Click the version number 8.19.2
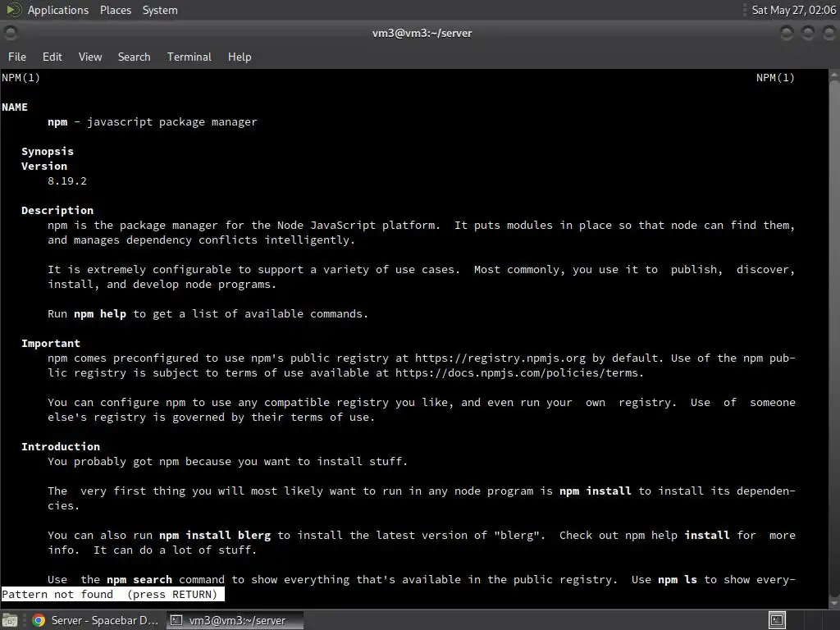This screenshot has width=840, height=630. click(x=67, y=181)
